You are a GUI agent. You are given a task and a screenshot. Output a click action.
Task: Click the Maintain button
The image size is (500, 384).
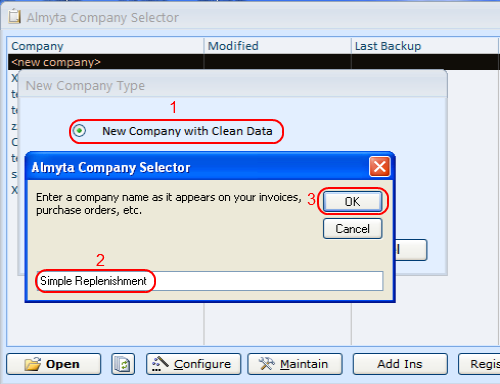[x=295, y=364]
